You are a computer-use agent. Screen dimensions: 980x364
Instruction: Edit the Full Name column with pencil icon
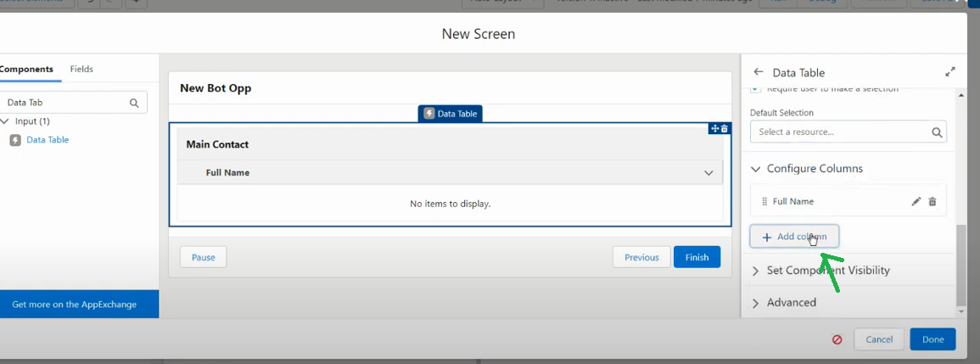(916, 201)
